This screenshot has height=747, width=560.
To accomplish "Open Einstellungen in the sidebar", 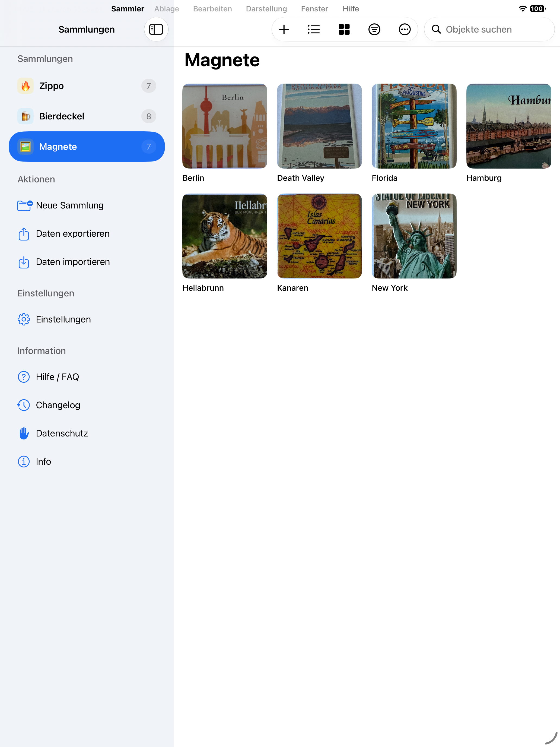I will click(x=87, y=319).
